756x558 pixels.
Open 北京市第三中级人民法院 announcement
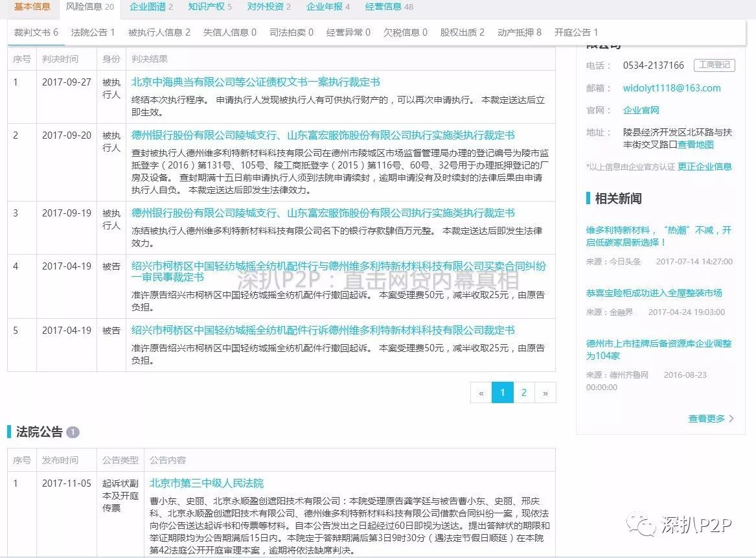[x=207, y=483]
